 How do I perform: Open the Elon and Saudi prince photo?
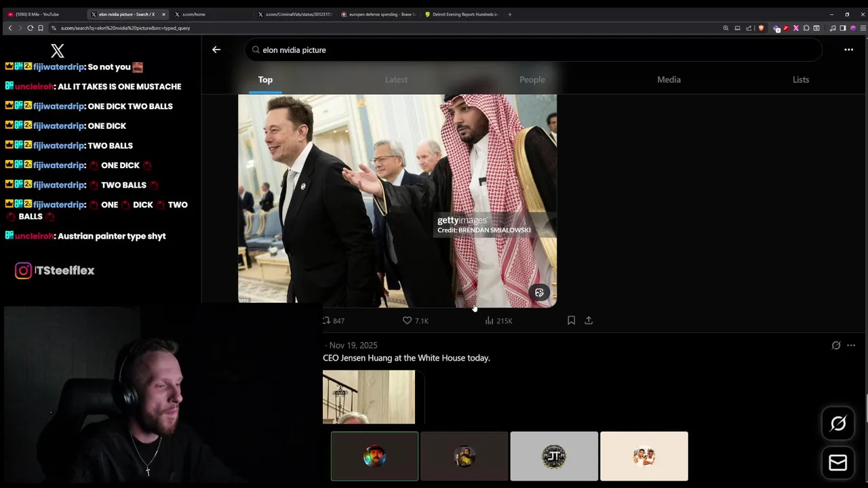(397, 201)
